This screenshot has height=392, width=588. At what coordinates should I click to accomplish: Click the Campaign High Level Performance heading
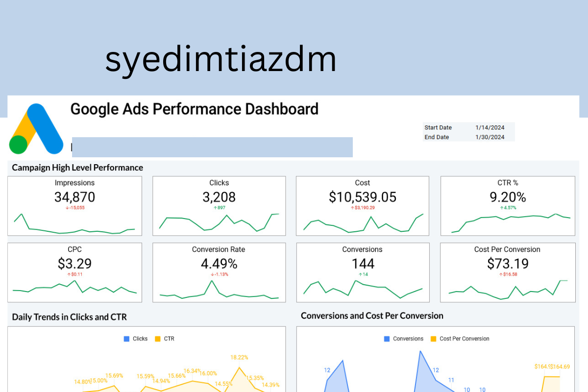coord(77,168)
